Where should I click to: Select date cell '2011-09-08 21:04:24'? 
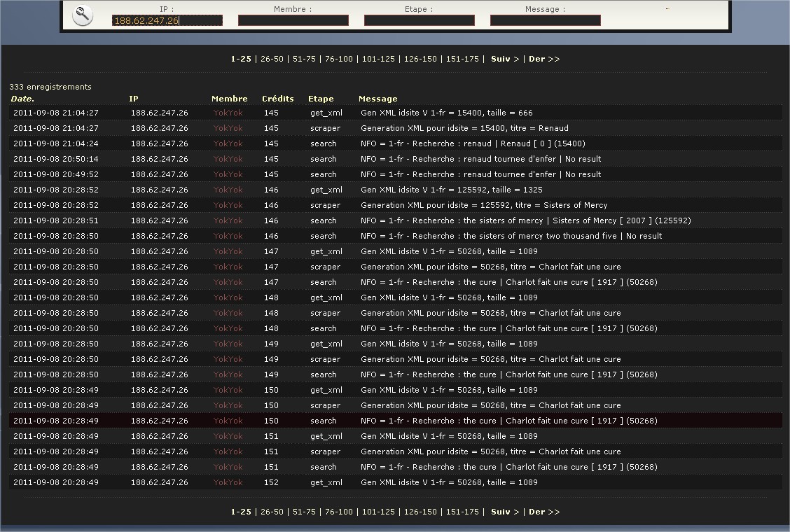(56, 143)
